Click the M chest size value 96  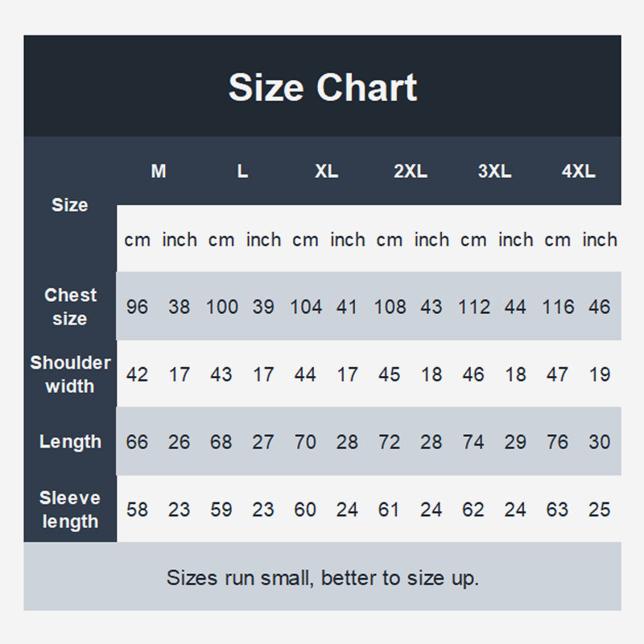[138, 307]
